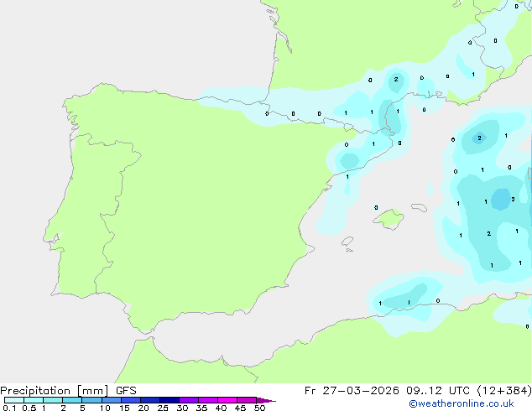Viewport: 532px width, 411px height.
Task: Click the "10" legend scale label
Action: 105,408
